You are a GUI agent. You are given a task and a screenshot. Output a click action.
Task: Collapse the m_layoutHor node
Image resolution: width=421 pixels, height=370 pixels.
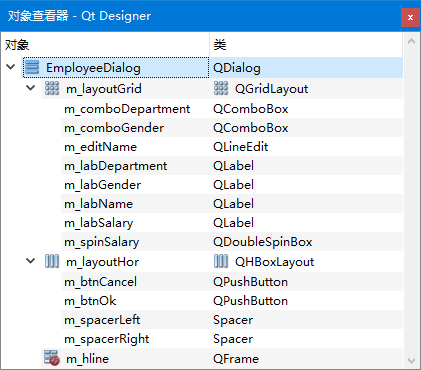(x=31, y=261)
